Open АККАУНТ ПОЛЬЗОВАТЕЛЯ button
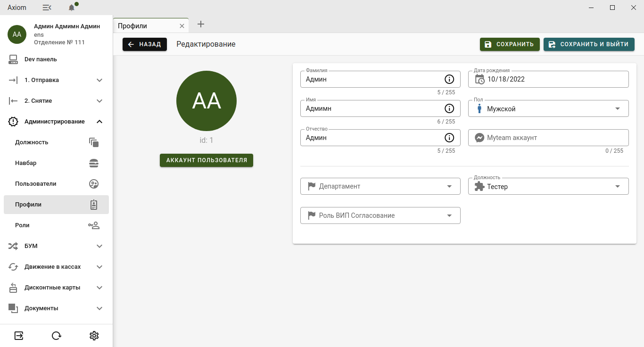Viewport: 644px width, 347px height. click(x=206, y=160)
